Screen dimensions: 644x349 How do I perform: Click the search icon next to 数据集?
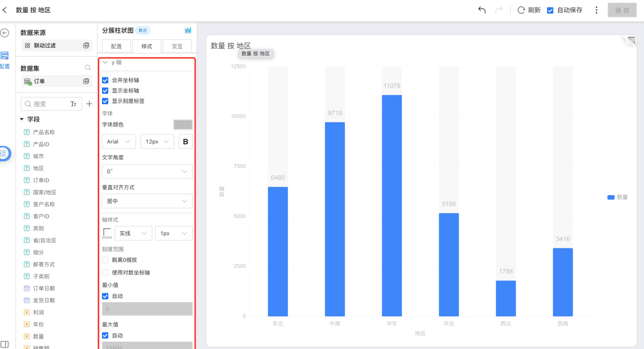click(88, 68)
